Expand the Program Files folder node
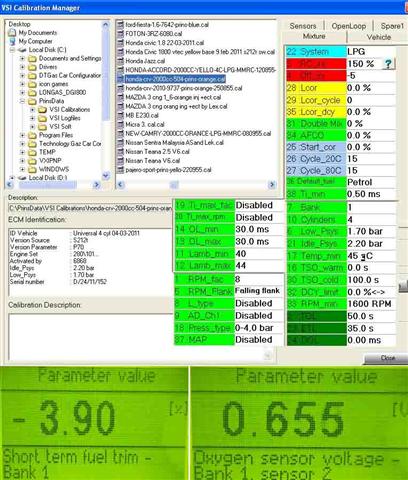Screen dimensions: 408x480 click(22, 135)
